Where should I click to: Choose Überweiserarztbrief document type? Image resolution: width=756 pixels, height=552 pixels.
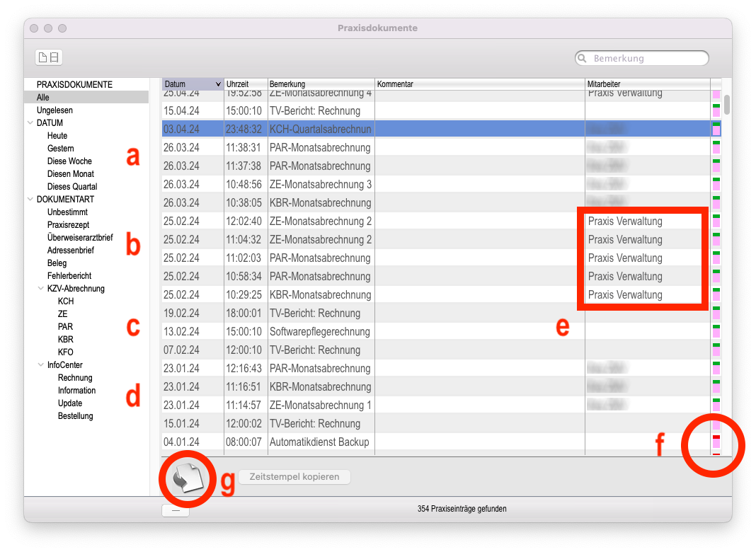pyautogui.click(x=80, y=238)
